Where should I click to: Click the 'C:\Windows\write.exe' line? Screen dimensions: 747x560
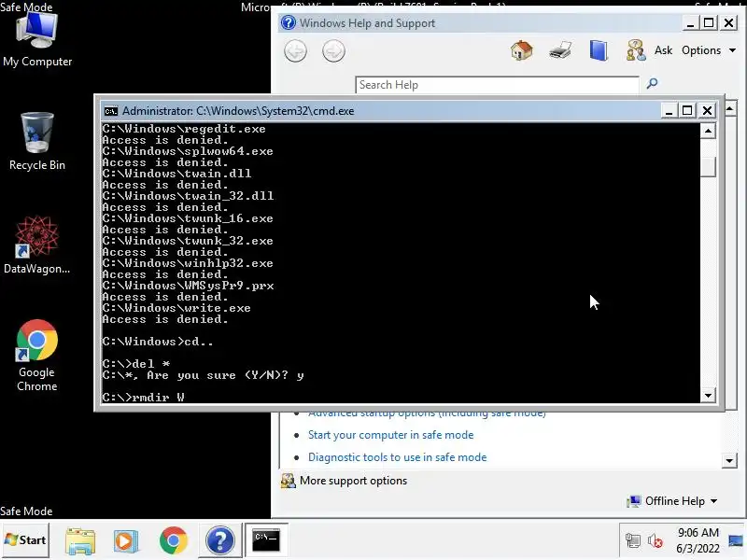coord(176,308)
